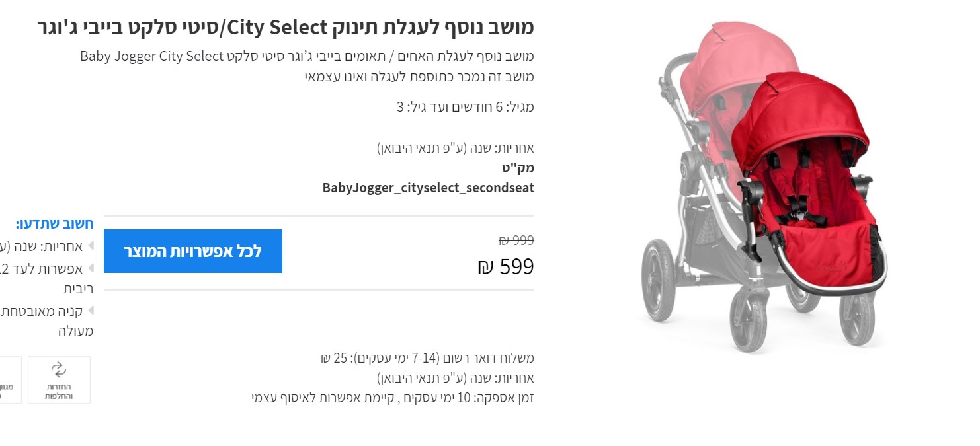Click the 'מק"ט' bold label
The image size is (980, 446).
tap(518, 168)
